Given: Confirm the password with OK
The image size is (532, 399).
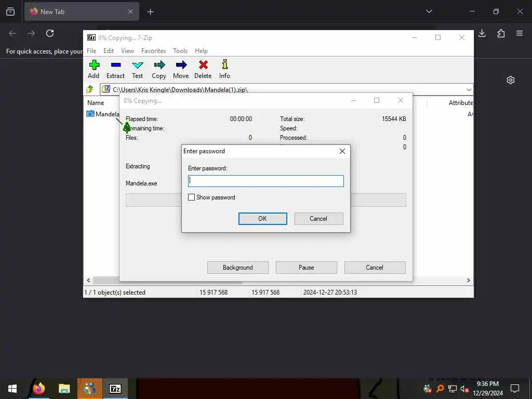Looking at the screenshot, I should click(x=262, y=219).
